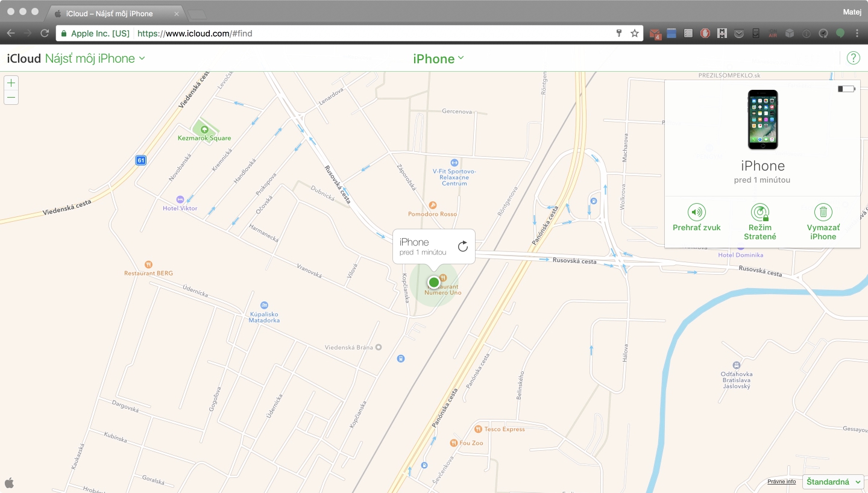Image resolution: width=868 pixels, height=493 pixels.
Task: Click the Apple Inc. [US] security badge
Action: point(95,33)
